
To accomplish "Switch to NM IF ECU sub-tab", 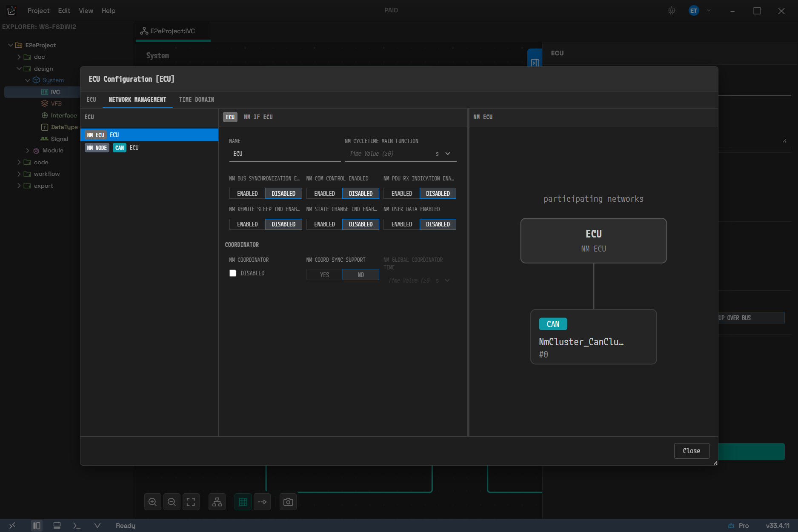I will click(x=258, y=117).
